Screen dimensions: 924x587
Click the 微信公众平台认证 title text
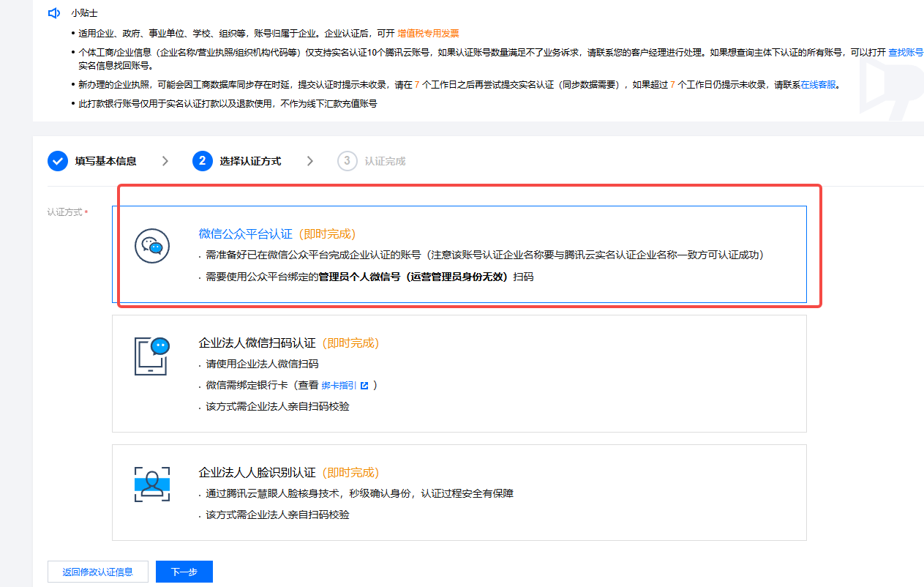(245, 234)
